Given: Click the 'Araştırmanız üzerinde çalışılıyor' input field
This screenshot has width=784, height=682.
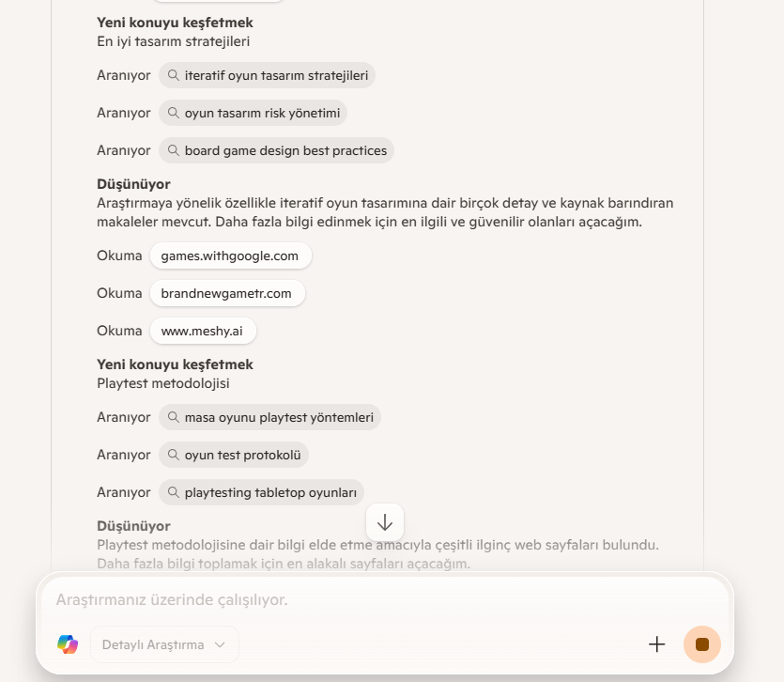Looking at the screenshot, I should point(385,599).
